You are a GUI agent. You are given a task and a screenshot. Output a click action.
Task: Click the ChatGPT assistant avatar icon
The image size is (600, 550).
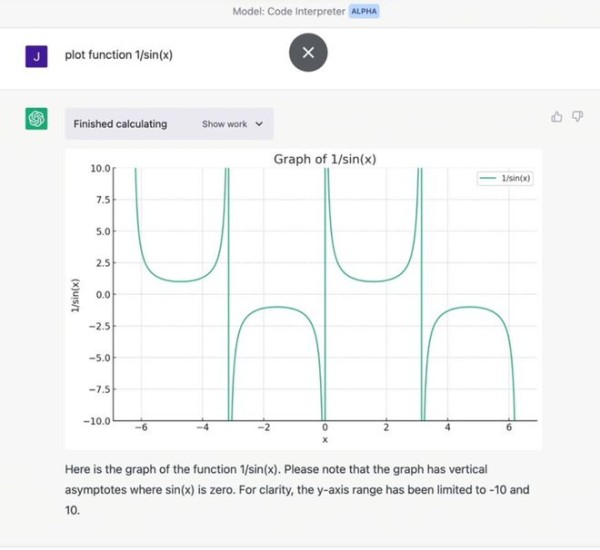(36, 119)
